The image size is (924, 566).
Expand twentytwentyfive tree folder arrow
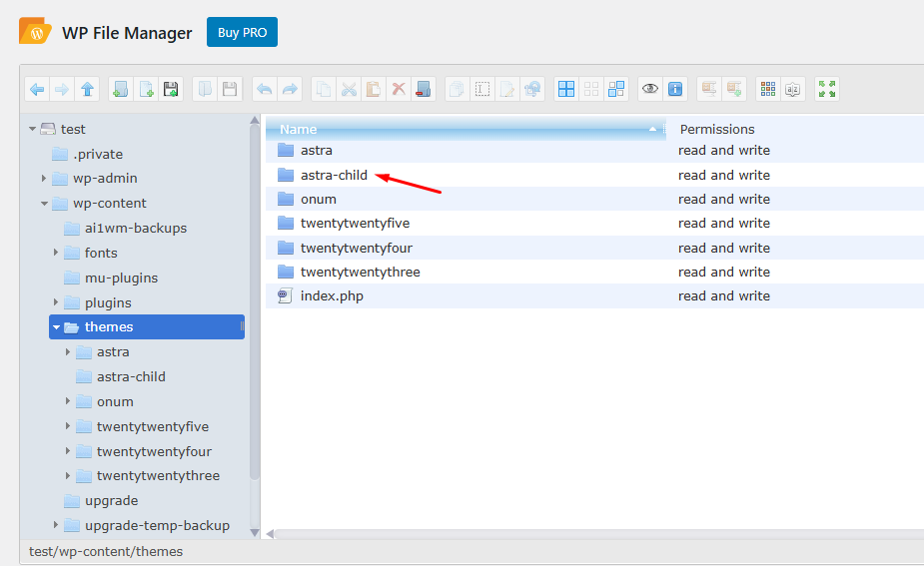point(68,426)
